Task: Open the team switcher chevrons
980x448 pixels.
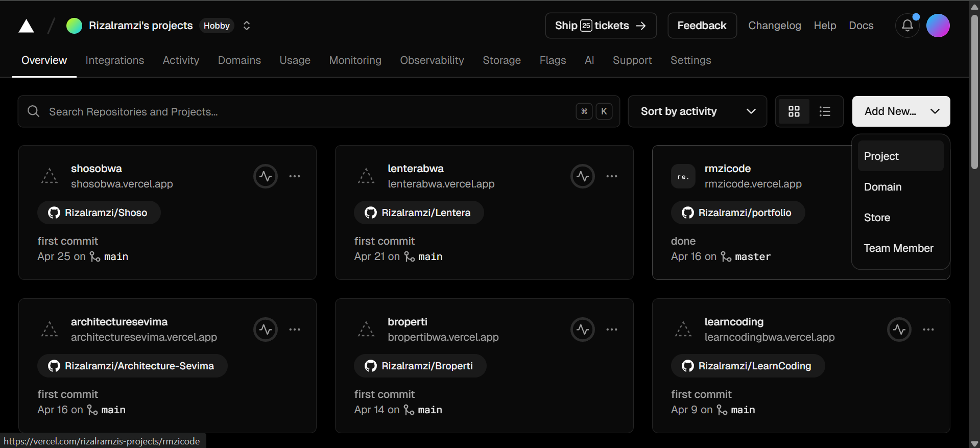Action: pos(247,26)
